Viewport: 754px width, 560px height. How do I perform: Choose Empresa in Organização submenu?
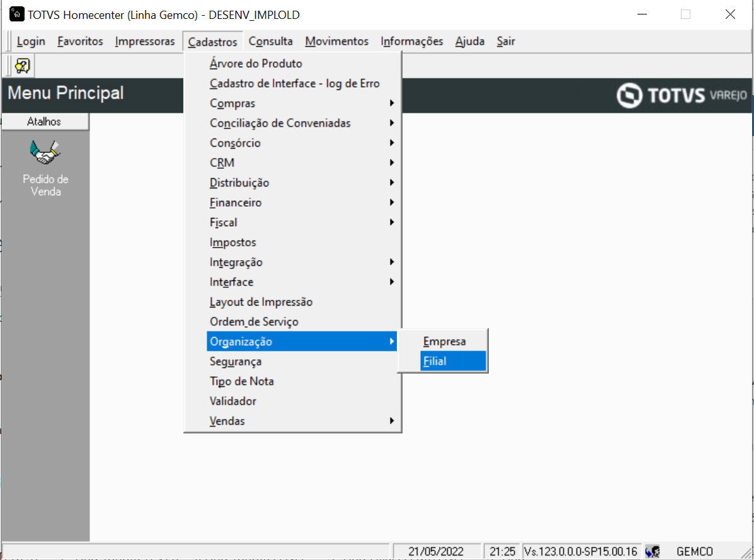(453, 341)
